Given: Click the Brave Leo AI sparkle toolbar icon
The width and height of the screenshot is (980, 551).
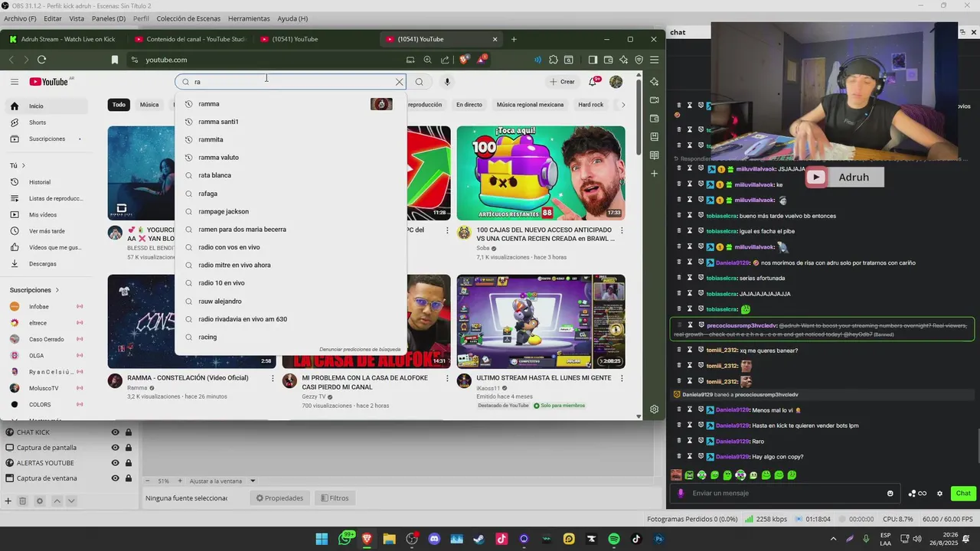Looking at the screenshot, I should 623,60.
